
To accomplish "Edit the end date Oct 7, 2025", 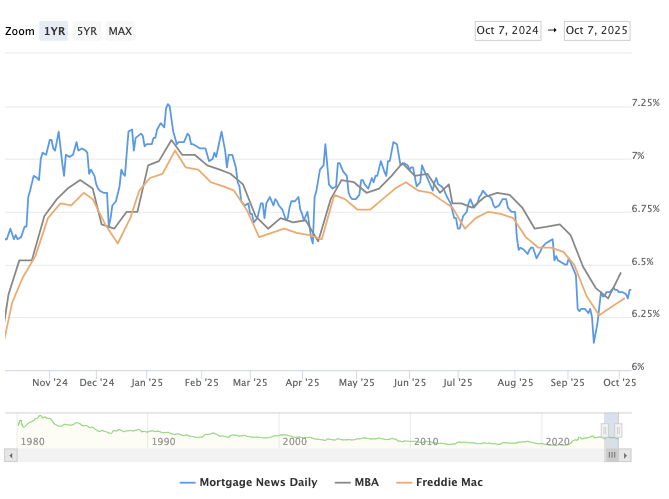I will coord(597,31).
